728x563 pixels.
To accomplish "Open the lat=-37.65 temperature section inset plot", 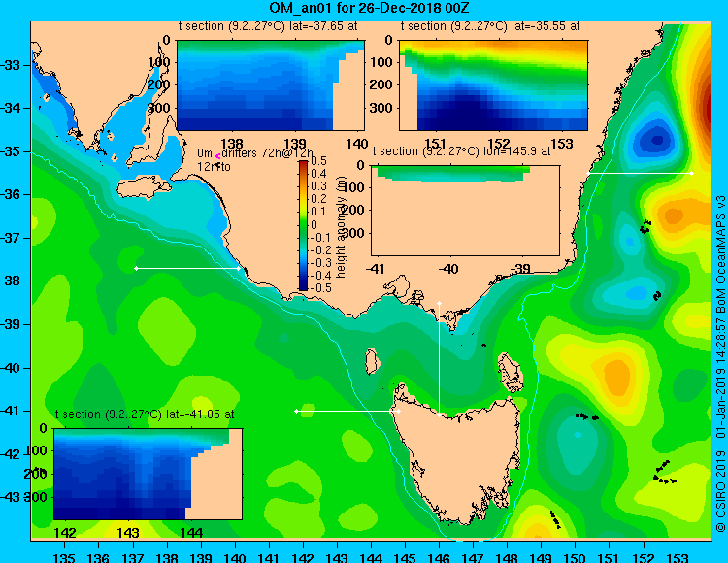I will (x=271, y=85).
